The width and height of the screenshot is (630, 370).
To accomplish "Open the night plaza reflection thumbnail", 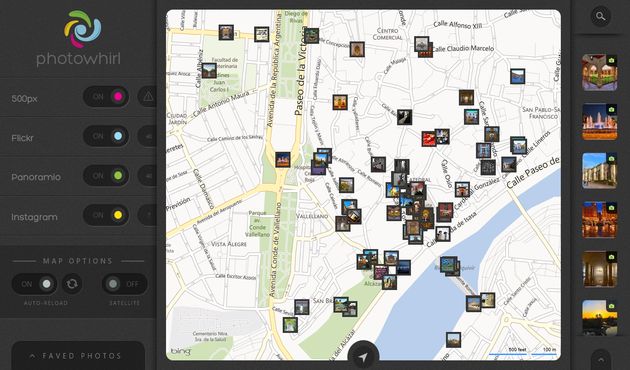I will pos(599,220).
